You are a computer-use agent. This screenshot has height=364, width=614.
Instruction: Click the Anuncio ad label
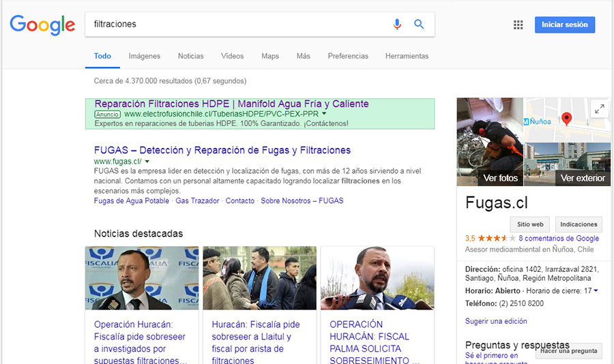(x=107, y=115)
